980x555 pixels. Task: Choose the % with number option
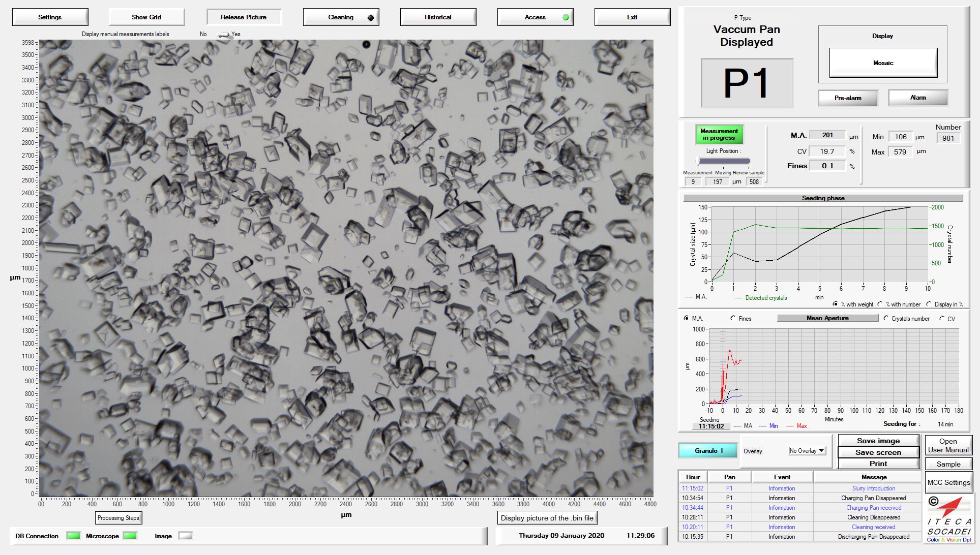[880, 304]
